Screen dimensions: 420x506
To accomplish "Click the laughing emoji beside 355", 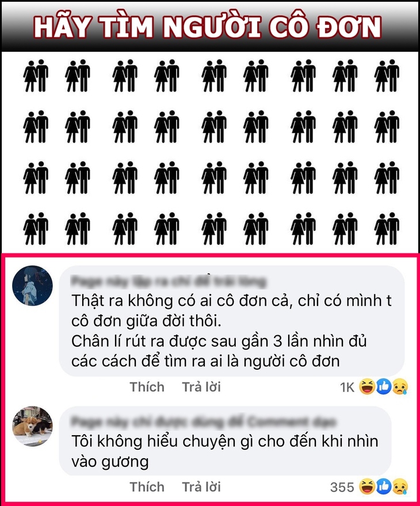I will coord(367,486).
